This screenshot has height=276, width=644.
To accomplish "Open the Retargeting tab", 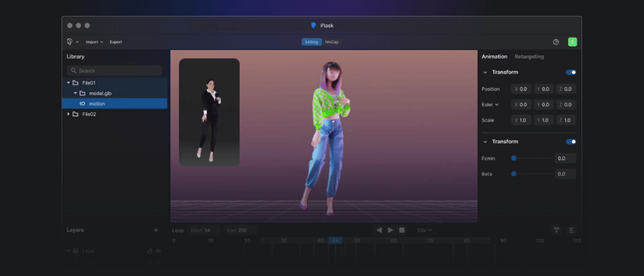I will click(529, 57).
